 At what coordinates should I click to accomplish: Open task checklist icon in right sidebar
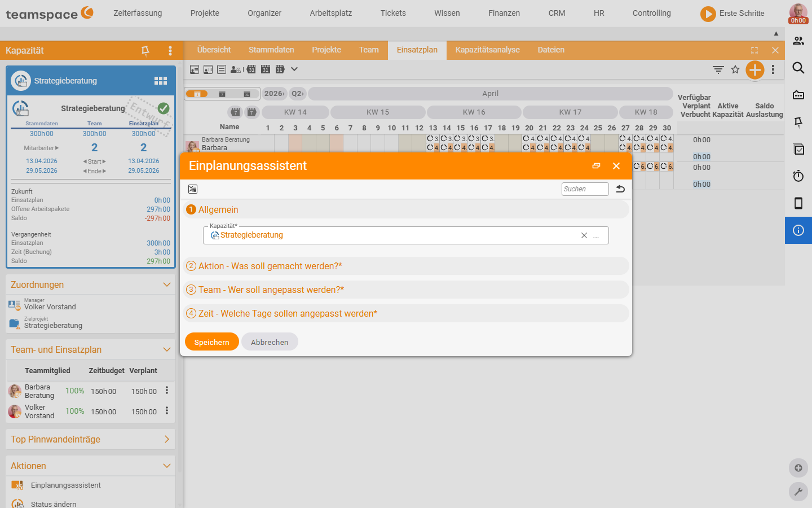(798, 149)
